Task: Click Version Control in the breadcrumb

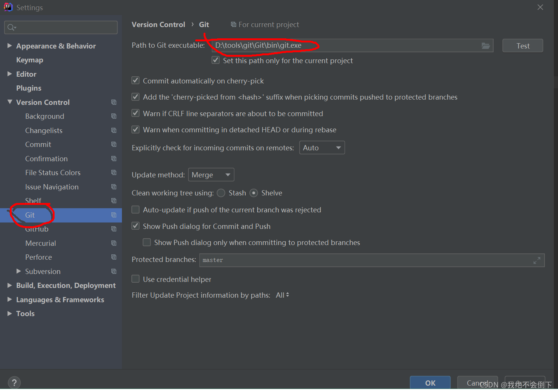Action: 158,24
